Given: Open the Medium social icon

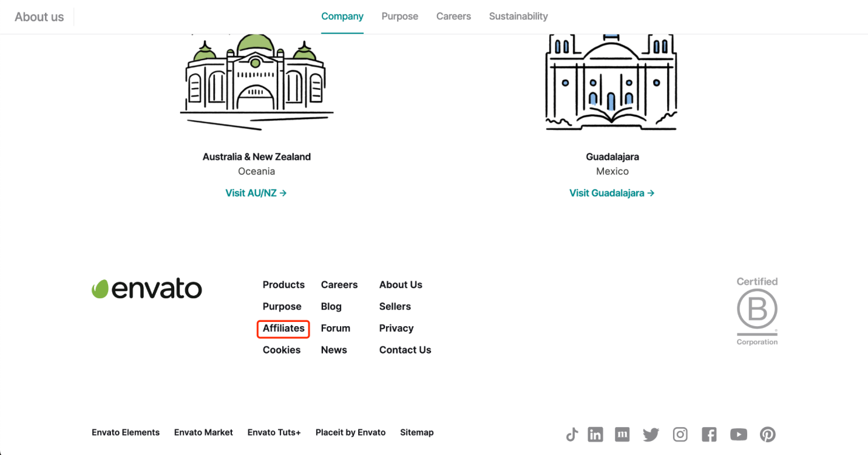Looking at the screenshot, I should point(622,434).
